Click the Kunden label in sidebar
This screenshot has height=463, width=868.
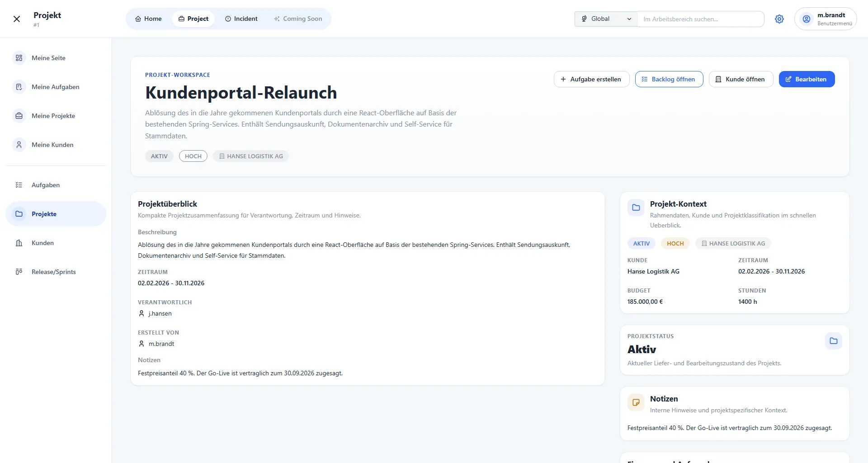(x=42, y=243)
